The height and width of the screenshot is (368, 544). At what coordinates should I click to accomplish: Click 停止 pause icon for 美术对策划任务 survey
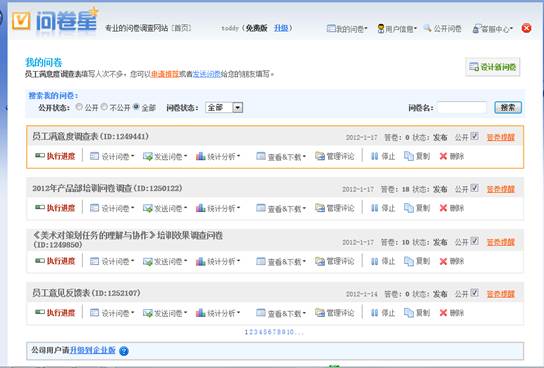(374, 261)
